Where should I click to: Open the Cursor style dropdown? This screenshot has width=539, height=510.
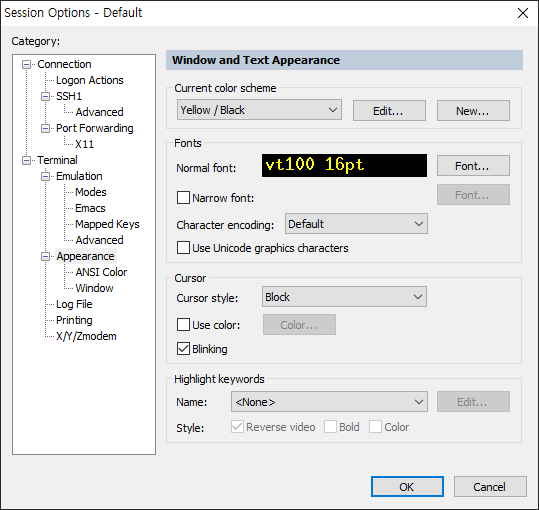(x=344, y=297)
